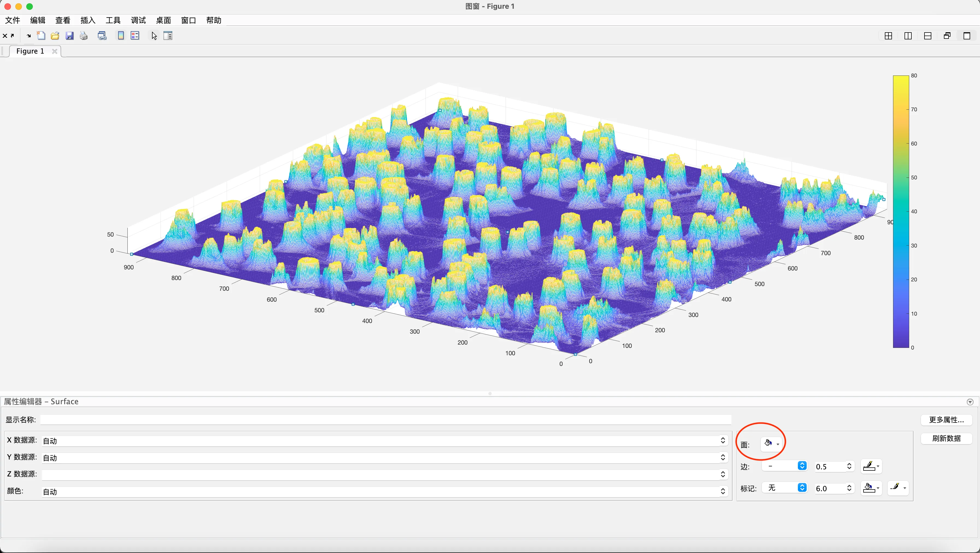Click the colorbar beside the plot
The height and width of the screenshot is (553, 980).
(x=901, y=212)
